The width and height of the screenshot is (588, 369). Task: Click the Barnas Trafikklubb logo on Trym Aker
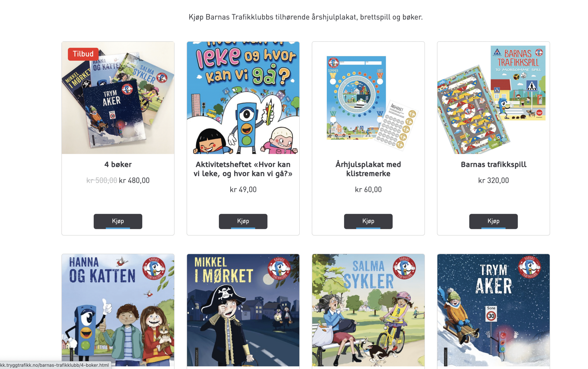tap(529, 267)
